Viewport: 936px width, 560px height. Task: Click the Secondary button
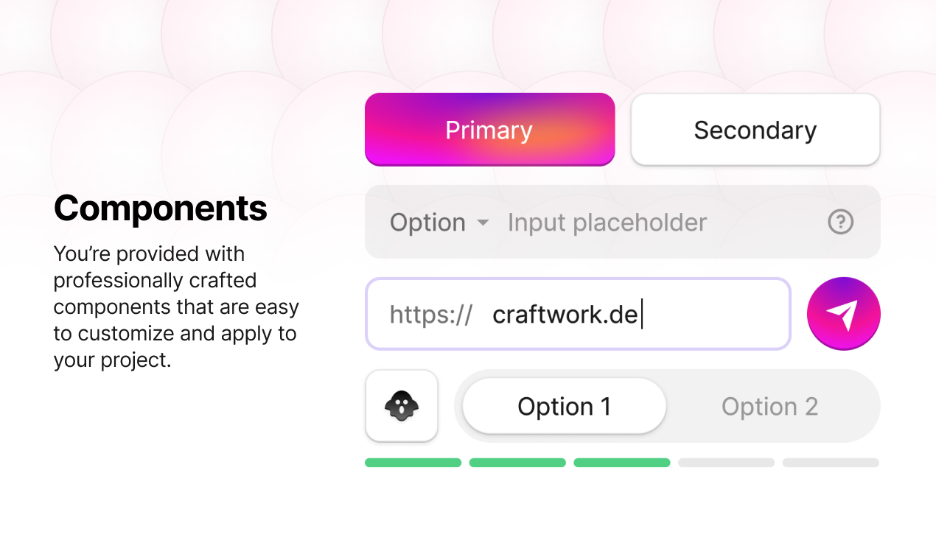(755, 130)
